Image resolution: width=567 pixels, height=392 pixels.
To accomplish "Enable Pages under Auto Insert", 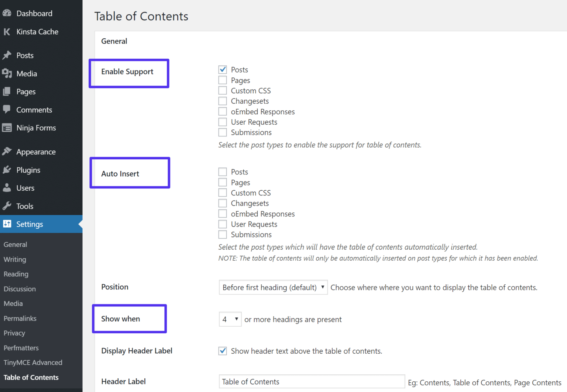I will [x=223, y=182].
